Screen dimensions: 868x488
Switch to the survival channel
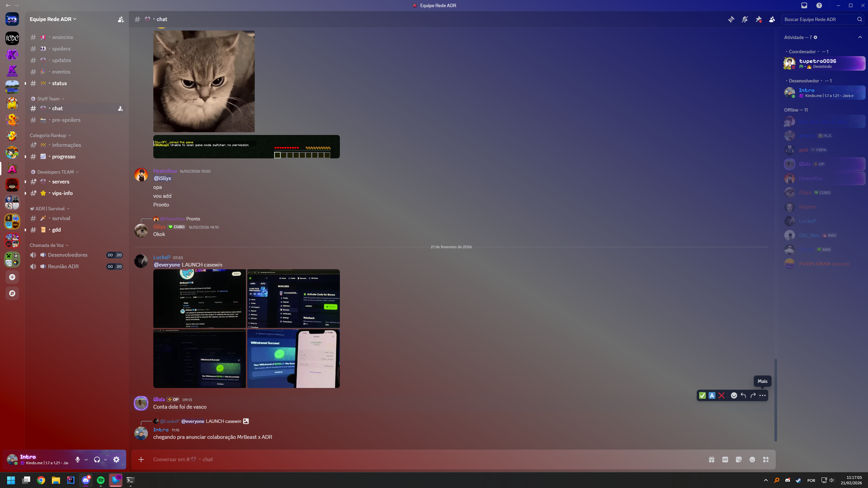click(61, 218)
